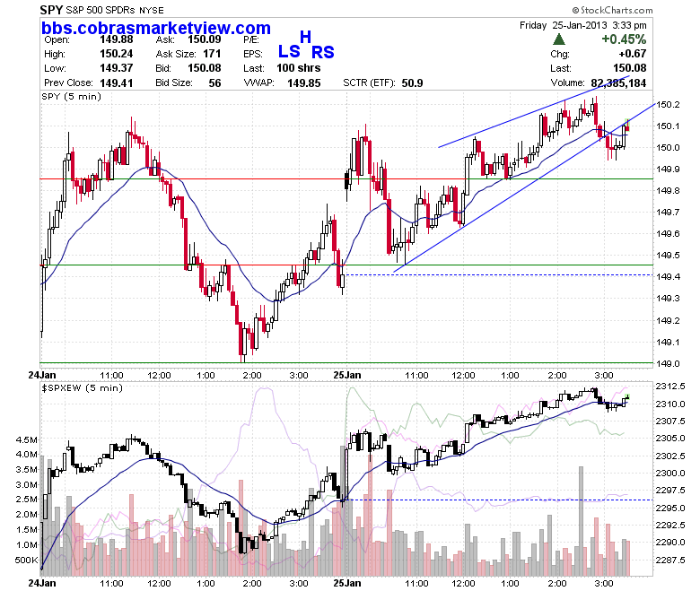Click the 150.2 price axis label
The width and height of the screenshot is (700, 591).
tap(668, 104)
